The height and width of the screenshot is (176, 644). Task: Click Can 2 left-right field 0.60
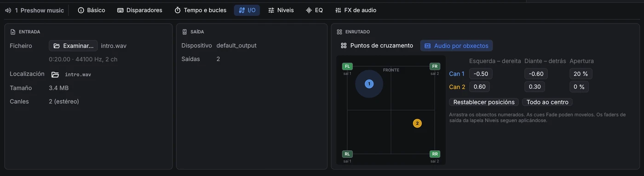tap(479, 87)
